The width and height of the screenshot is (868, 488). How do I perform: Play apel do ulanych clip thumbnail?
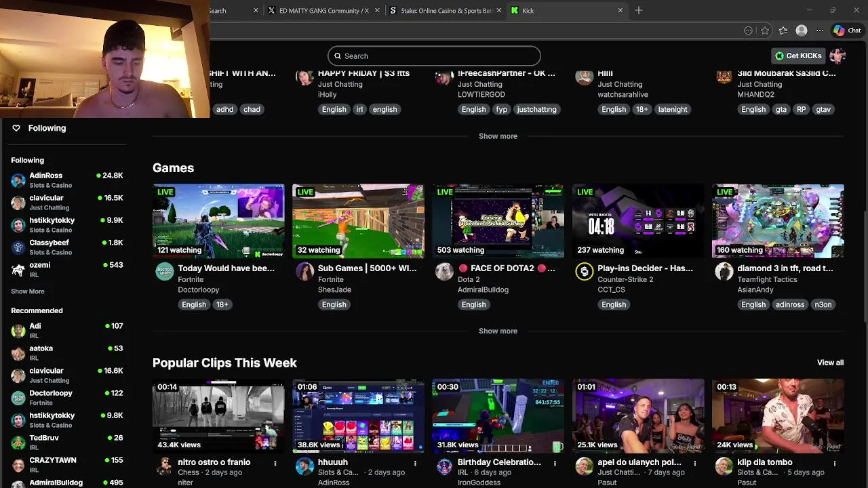click(x=638, y=415)
